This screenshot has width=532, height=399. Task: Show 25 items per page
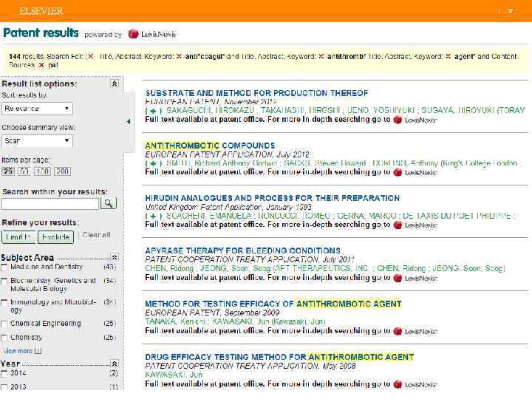pos(8,171)
